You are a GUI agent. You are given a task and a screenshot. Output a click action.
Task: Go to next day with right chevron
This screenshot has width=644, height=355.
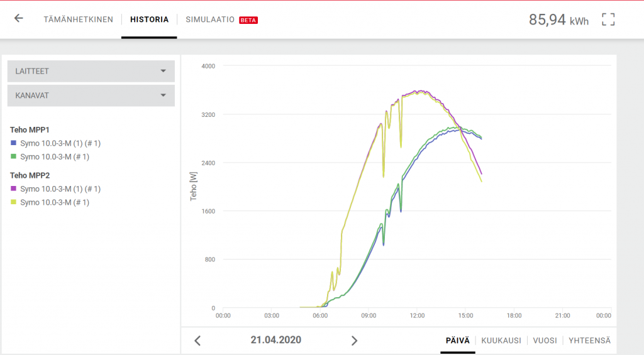coord(354,341)
